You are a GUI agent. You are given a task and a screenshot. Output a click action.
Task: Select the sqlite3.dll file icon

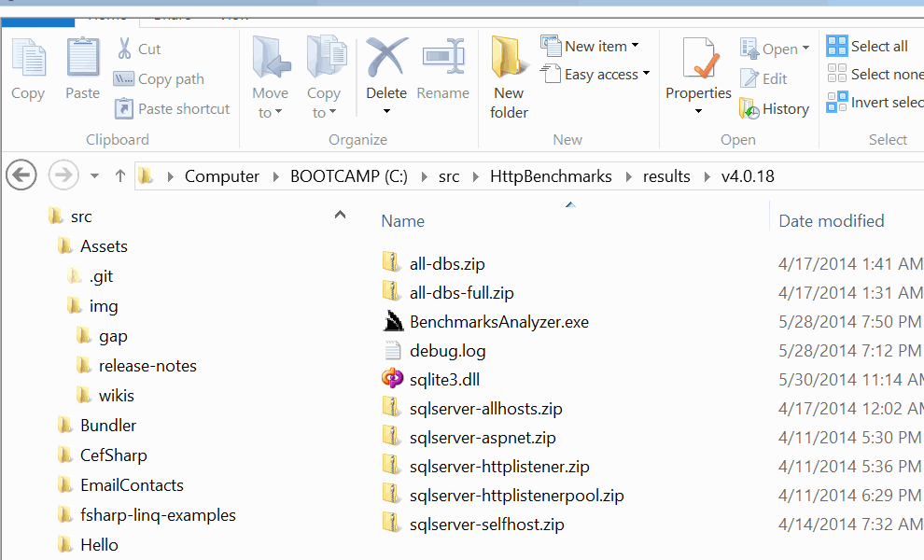[392, 378]
